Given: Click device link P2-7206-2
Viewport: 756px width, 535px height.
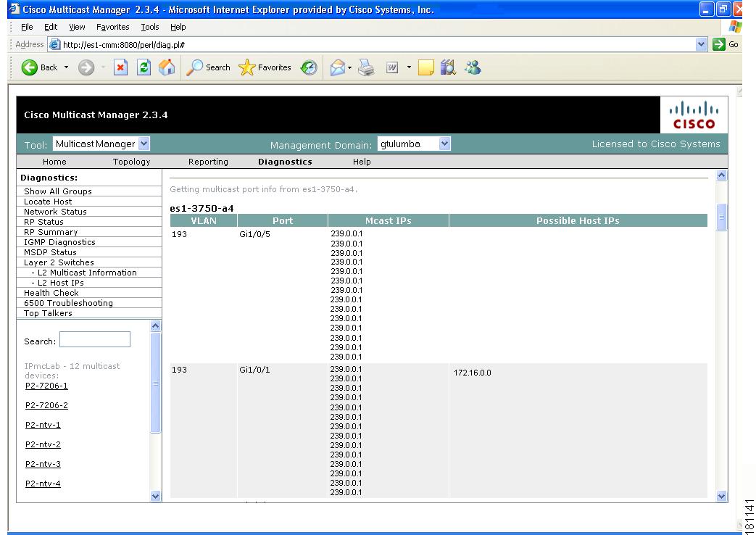Looking at the screenshot, I should tap(46, 405).
